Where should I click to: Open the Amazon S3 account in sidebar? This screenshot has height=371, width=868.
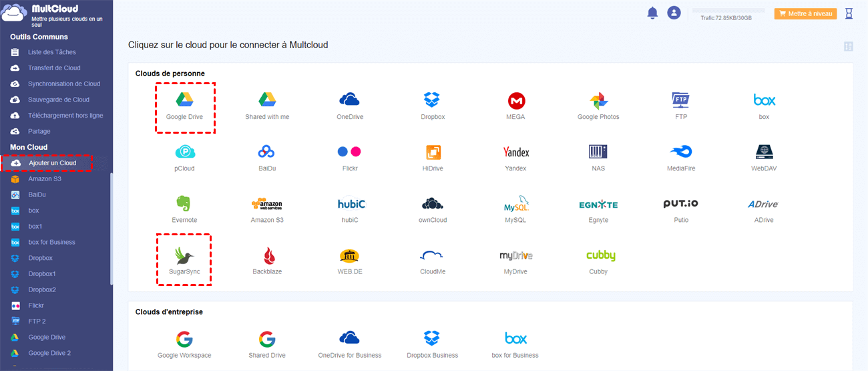point(45,179)
